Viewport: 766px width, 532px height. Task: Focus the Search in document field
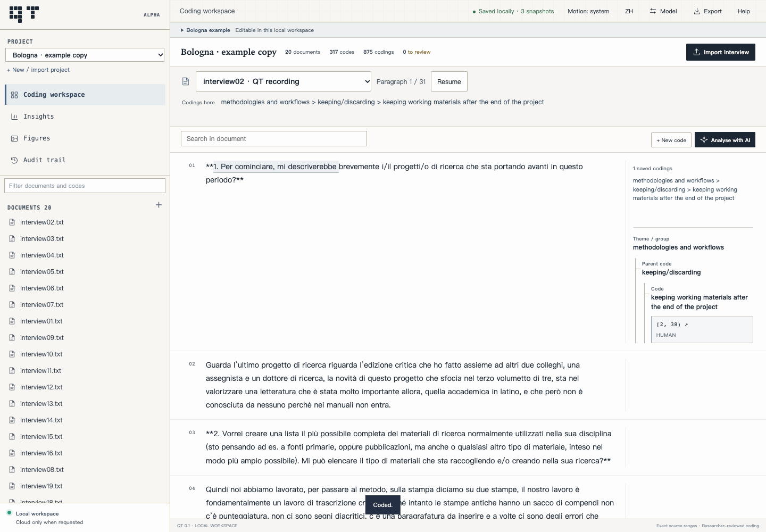pos(274,139)
